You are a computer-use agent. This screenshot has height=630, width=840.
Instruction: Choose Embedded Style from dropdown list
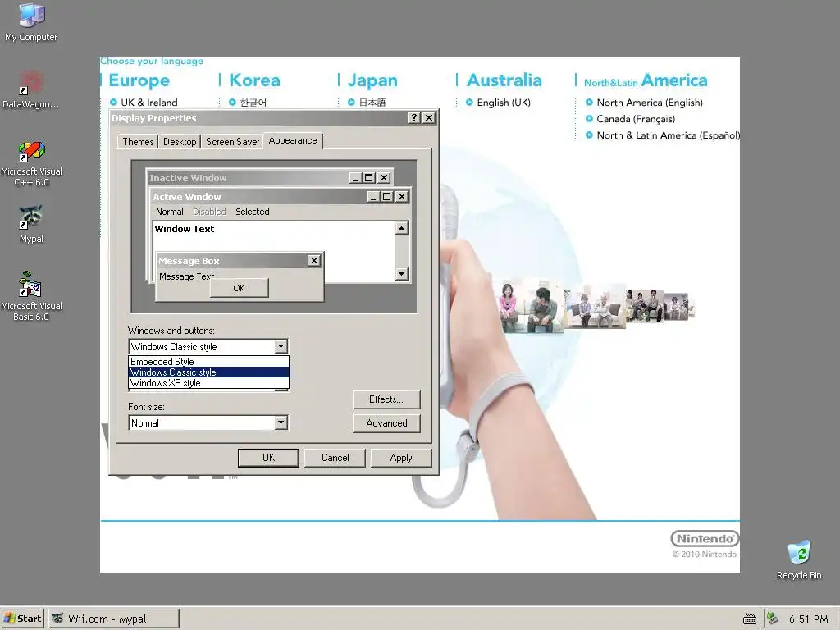(x=209, y=362)
